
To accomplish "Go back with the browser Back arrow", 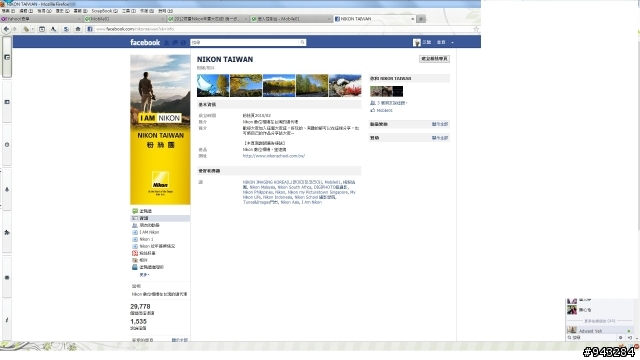I will pos(6,29).
